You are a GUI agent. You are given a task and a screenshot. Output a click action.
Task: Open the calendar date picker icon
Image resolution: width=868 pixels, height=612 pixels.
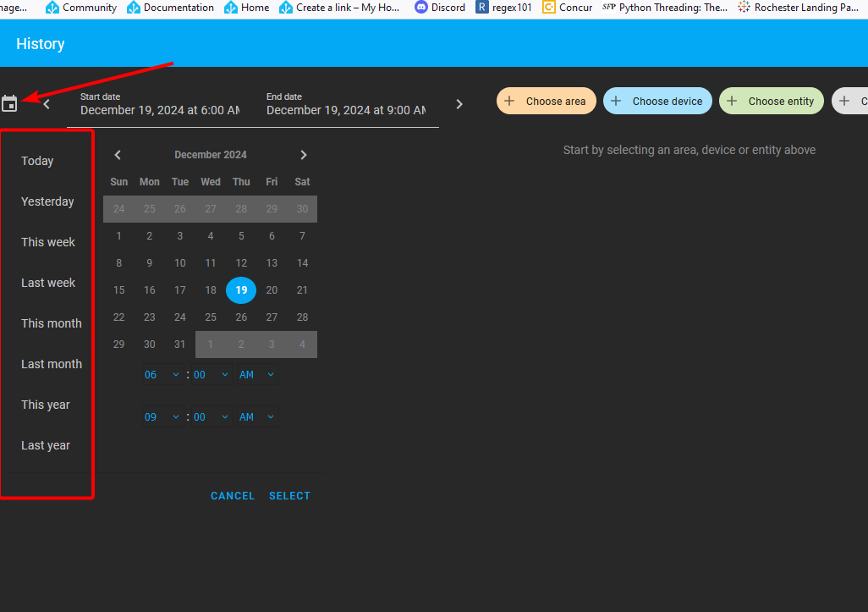coord(9,102)
